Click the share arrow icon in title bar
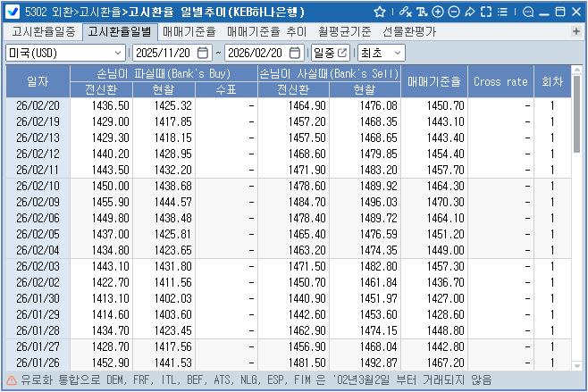This screenshot has width=588, height=392. coord(471,12)
